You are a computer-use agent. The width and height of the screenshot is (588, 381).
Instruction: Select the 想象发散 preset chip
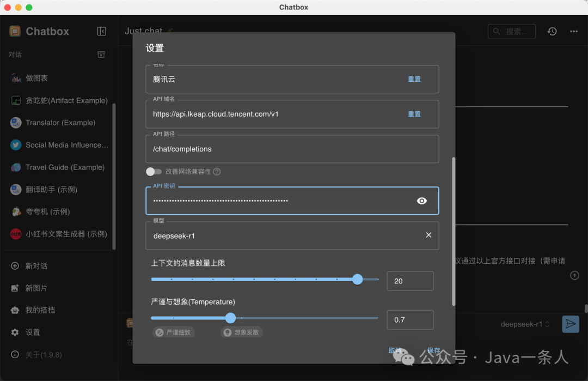(242, 332)
